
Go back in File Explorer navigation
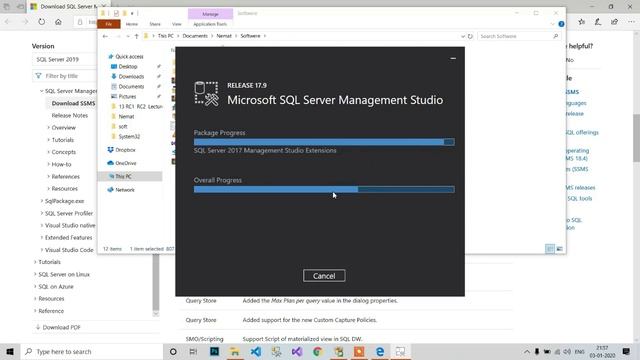point(105,36)
